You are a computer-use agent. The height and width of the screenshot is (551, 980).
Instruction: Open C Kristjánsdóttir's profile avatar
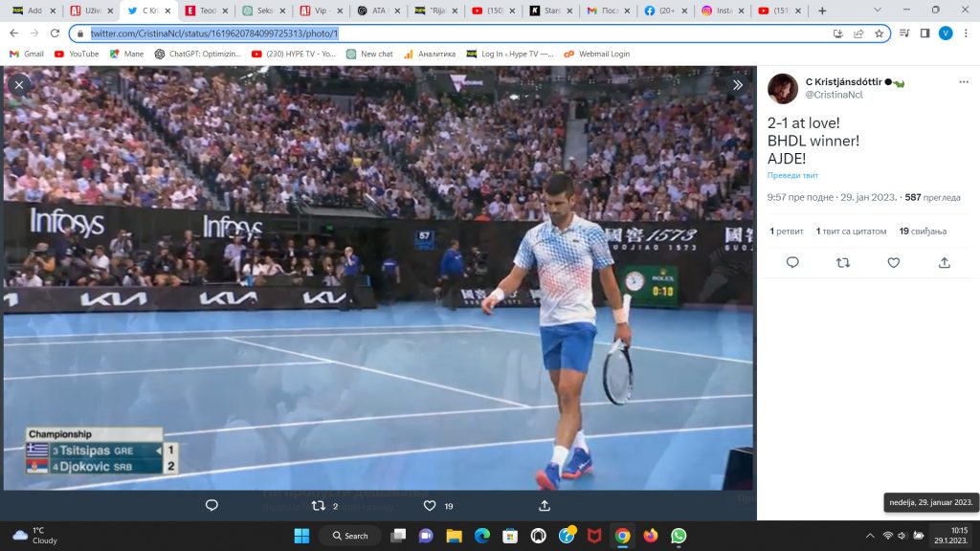point(782,89)
